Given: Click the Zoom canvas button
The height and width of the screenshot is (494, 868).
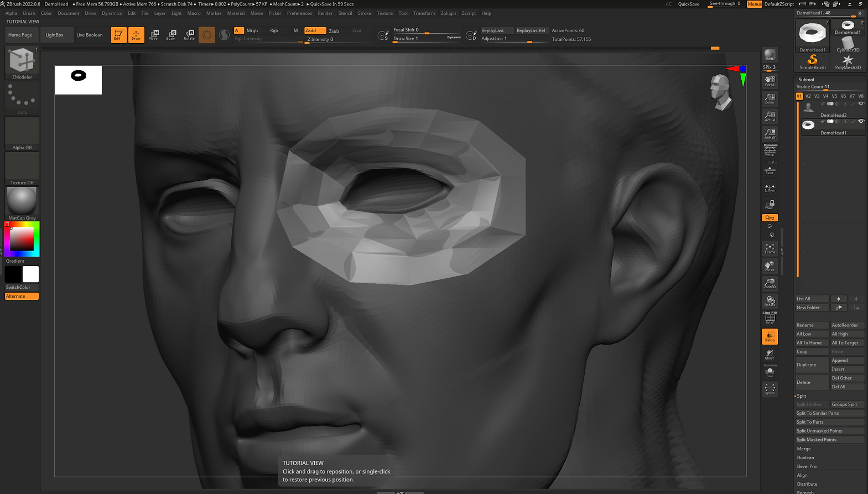Looking at the screenshot, I should click(770, 99).
